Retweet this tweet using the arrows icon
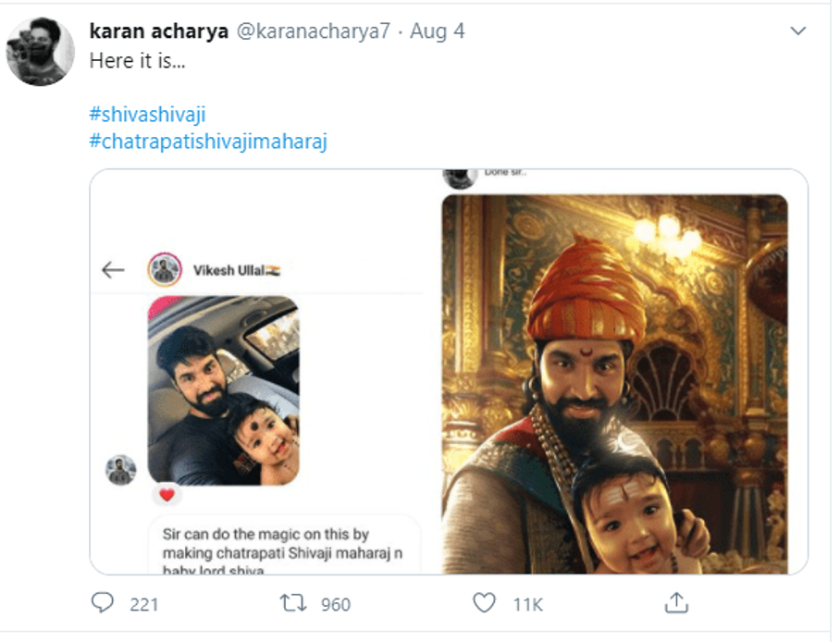Image resolution: width=840 pixels, height=642 pixels. coord(293,603)
